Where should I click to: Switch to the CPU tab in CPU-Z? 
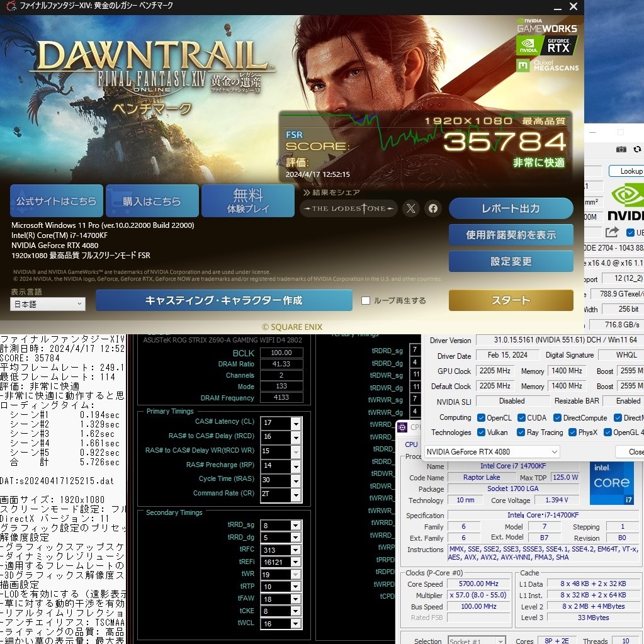click(x=410, y=444)
